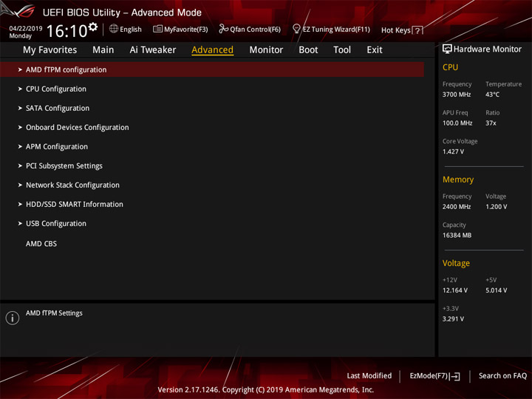Click the AMD fTPM Settings help text
The width and height of the screenshot is (532, 399).
tap(54, 313)
